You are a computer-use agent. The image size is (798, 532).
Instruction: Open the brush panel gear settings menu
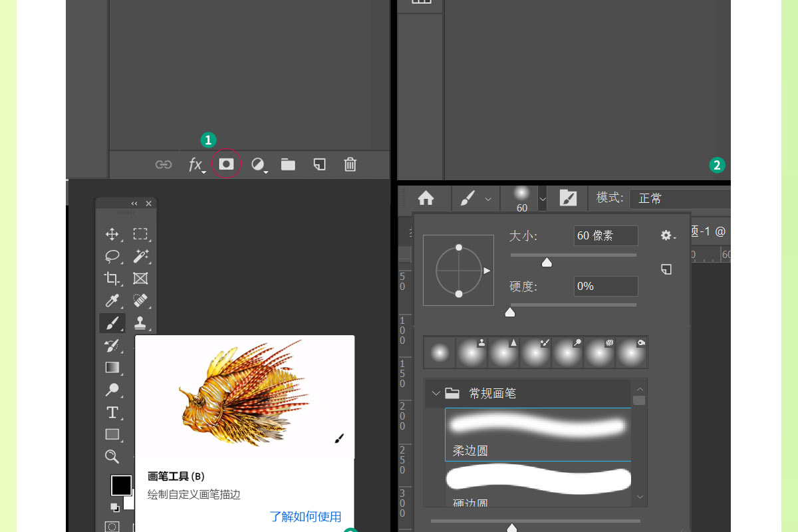pos(667,235)
